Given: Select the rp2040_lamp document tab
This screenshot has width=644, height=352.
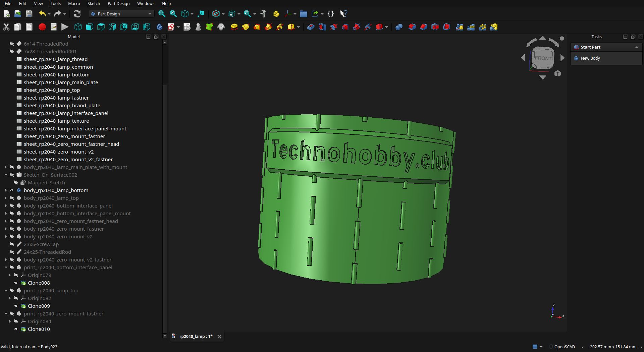Looking at the screenshot, I should coord(196,337).
